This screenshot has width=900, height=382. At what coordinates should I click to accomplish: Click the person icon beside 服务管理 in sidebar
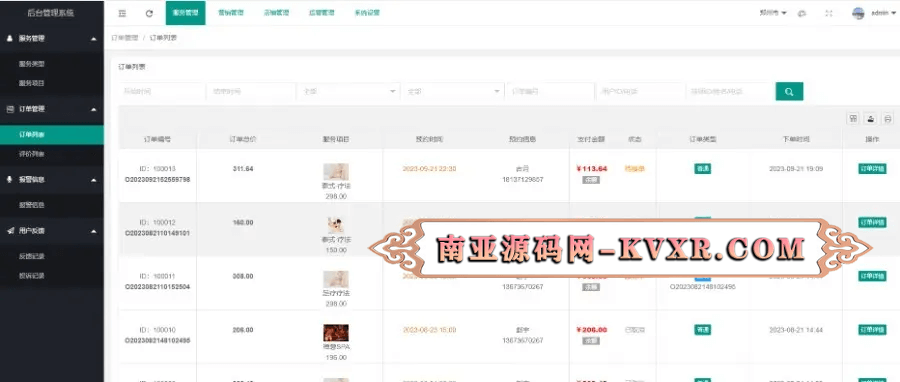point(10,38)
